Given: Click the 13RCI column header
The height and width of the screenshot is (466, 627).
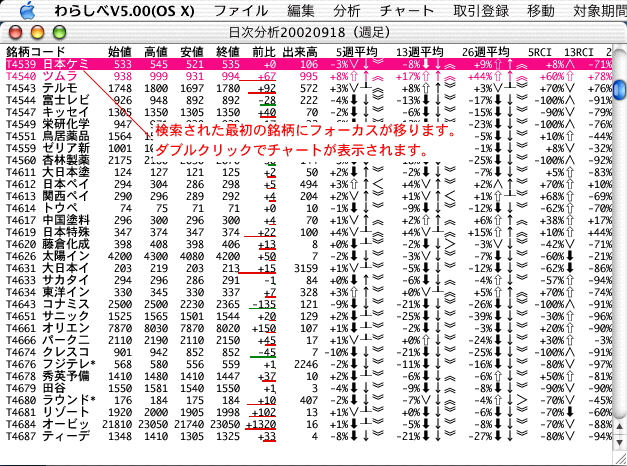Looking at the screenshot, I should coord(579,52).
